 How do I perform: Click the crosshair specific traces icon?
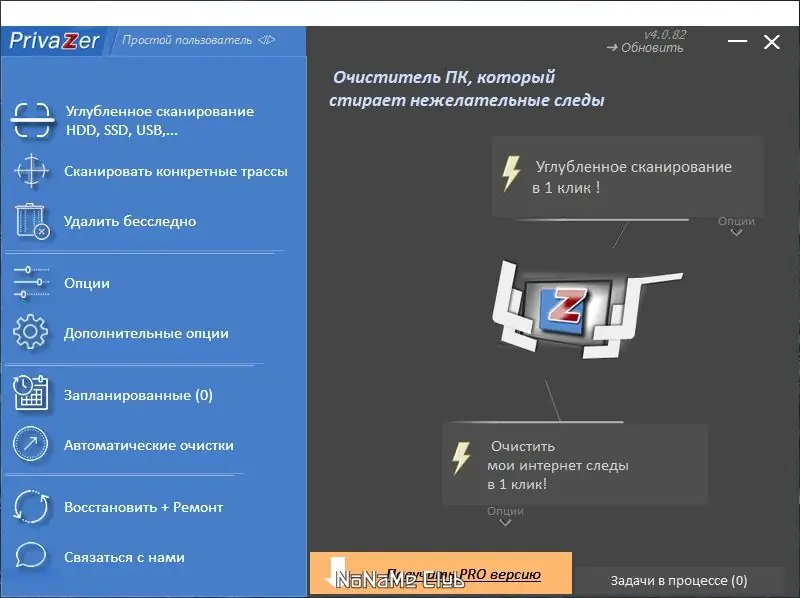31,170
